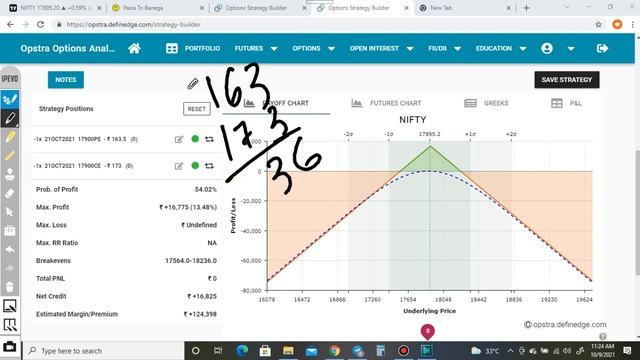Open the browser three-dot menu

pyautogui.click(x=633, y=24)
